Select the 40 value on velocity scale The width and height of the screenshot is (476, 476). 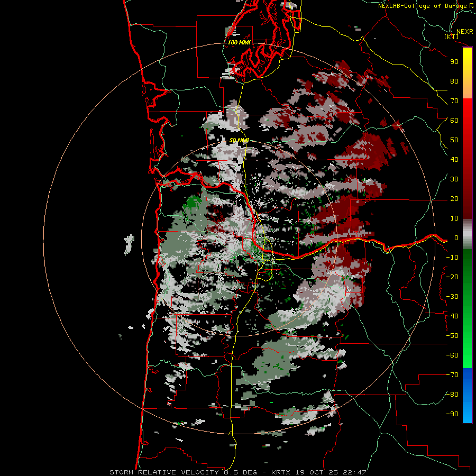[454, 160]
